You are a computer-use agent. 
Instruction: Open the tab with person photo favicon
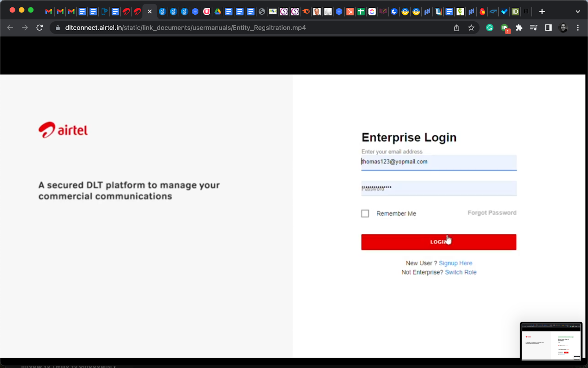[x=317, y=12]
